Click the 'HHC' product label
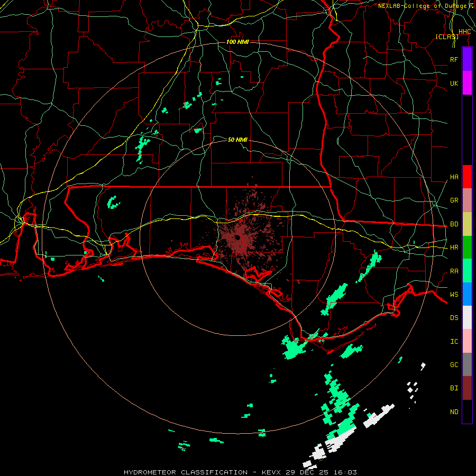 tap(464, 32)
